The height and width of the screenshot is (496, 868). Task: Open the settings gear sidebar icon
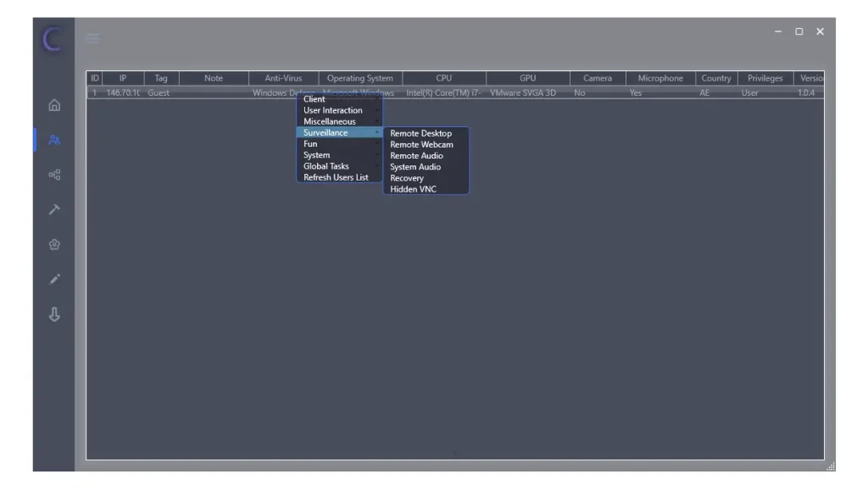coord(54,244)
